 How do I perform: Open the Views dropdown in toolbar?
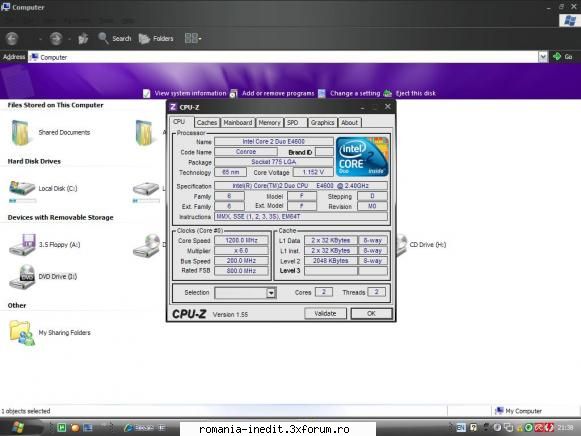tap(193, 38)
